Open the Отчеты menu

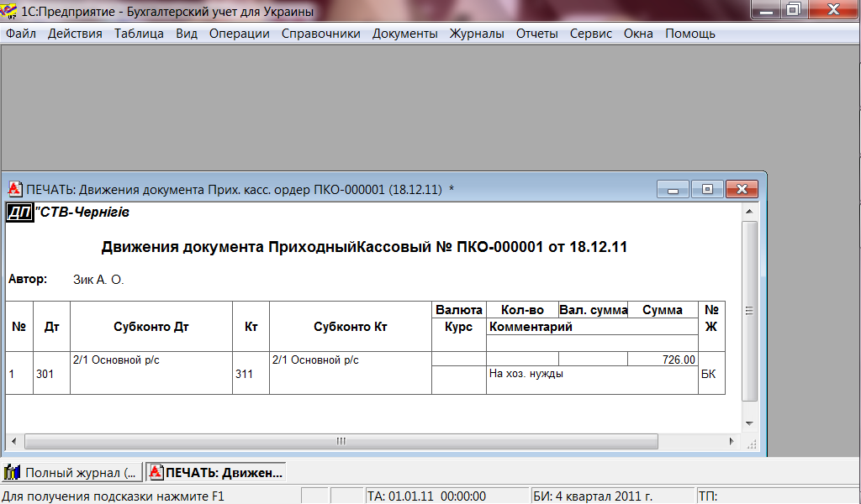[536, 34]
